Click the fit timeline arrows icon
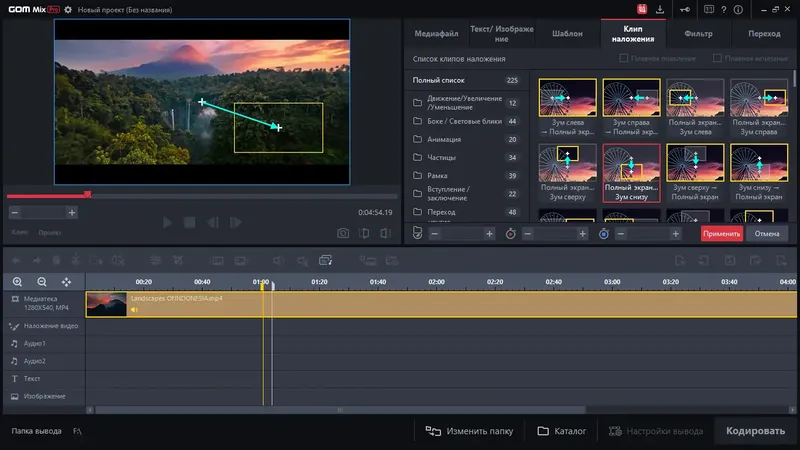This screenshot has width=800, height=450. click(66, 283)
